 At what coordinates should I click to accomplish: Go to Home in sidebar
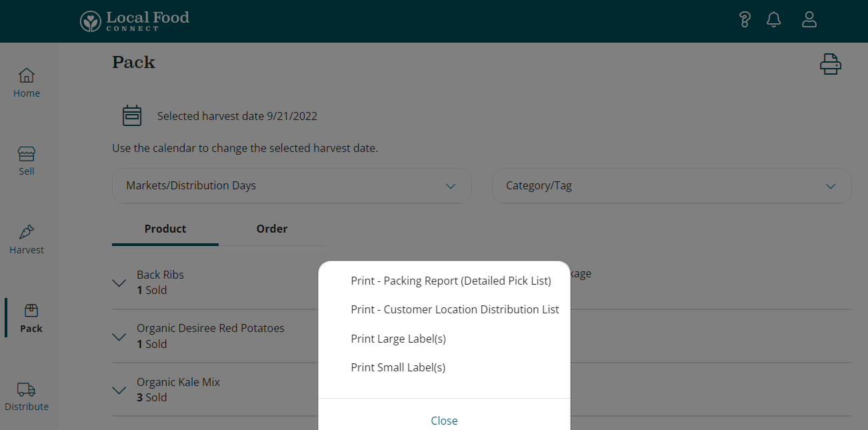tap(27, 83)
